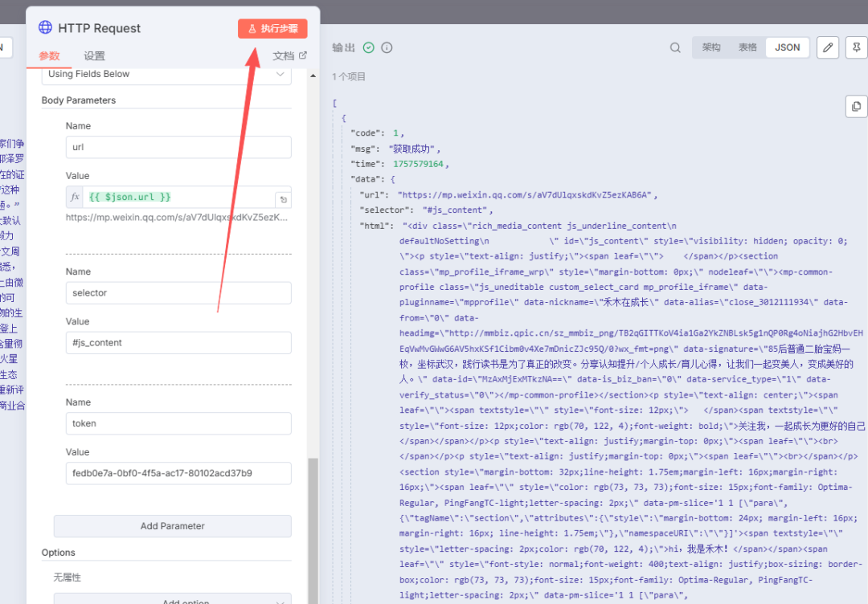Click the pin output data icon

click(857, 47)
